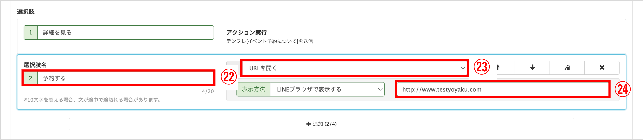The height and width of the screenshot is (140, 644).
Task: Click chevron arrow of 表示方法 selector
Action: coord(380,89)
